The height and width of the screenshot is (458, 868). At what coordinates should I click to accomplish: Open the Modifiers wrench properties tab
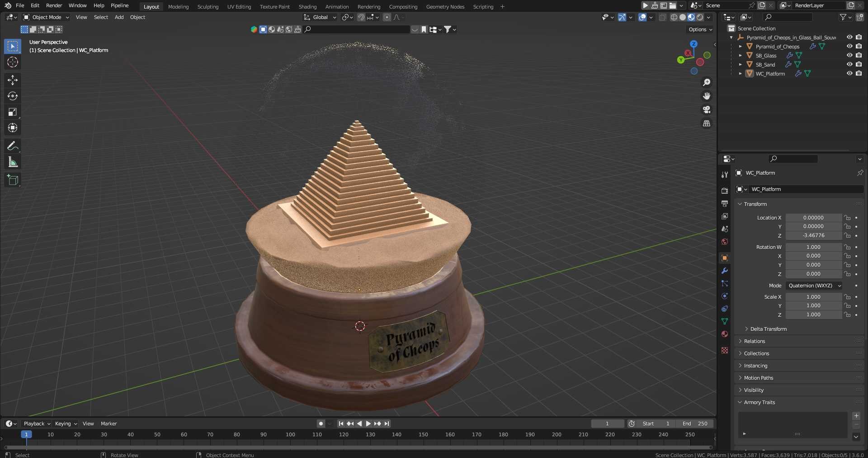coord(725,271)
